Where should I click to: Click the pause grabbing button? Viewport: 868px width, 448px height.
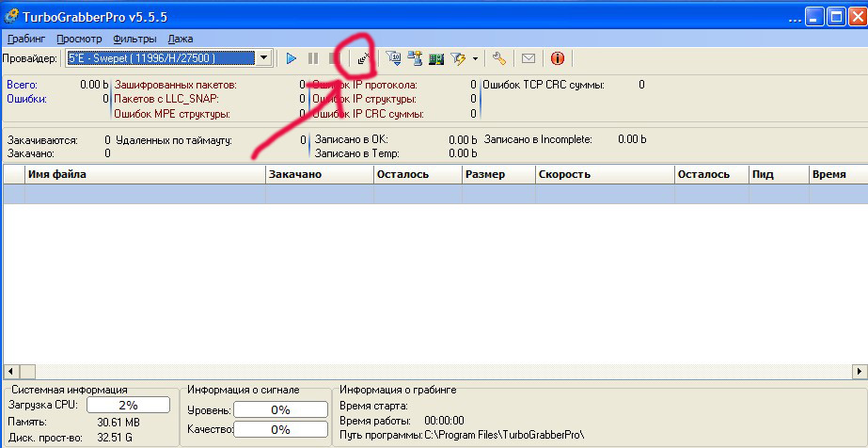tap(313, 58)
